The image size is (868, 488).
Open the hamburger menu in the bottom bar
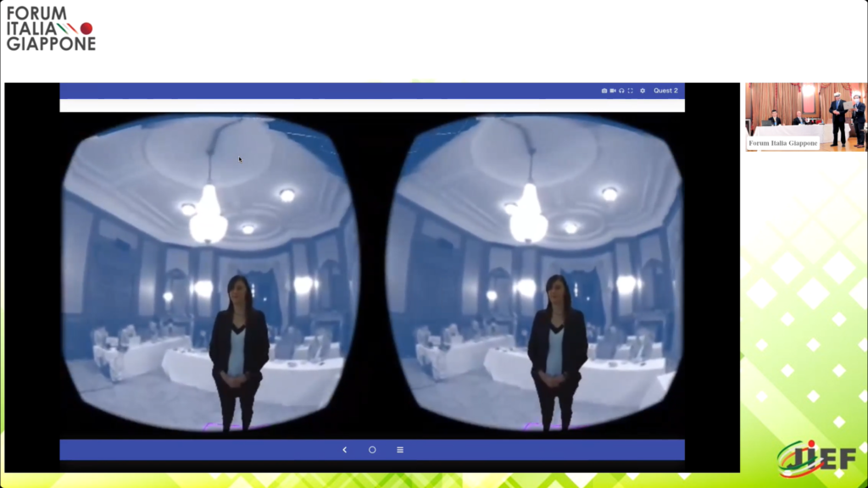tap(400, 450)
